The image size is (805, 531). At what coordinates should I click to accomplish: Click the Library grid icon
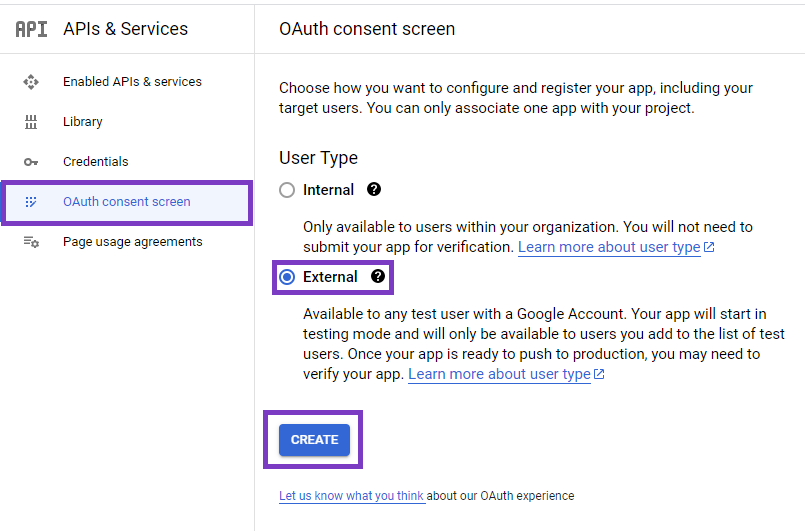pyautogui.click(x=31, y=122)
